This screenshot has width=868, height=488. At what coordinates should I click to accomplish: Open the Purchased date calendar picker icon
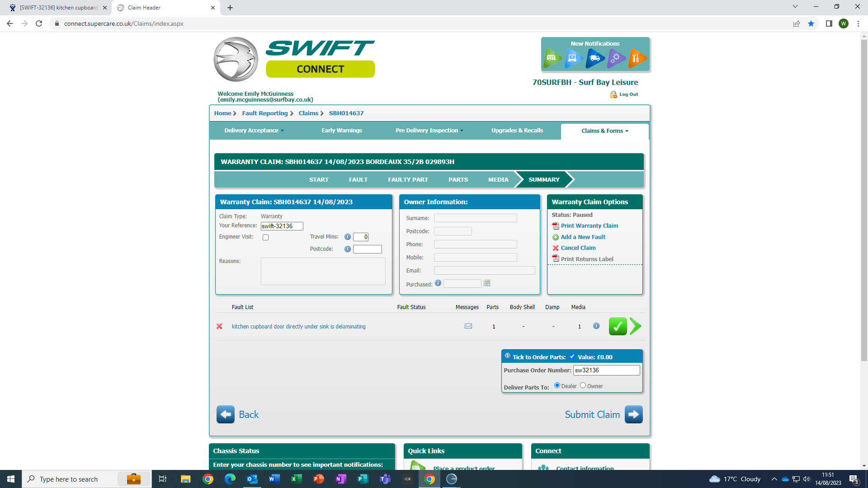tap(487, 283)
